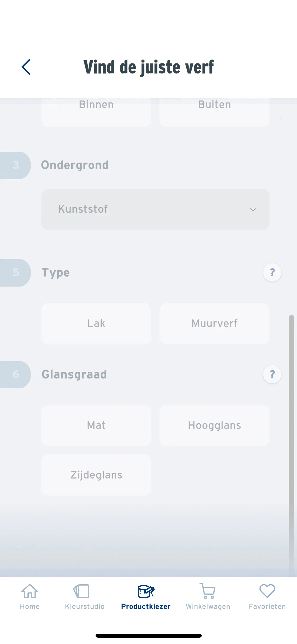Open Winkelwagen cart icon
This screenshot has width=297, height=644.
(208, 591)
